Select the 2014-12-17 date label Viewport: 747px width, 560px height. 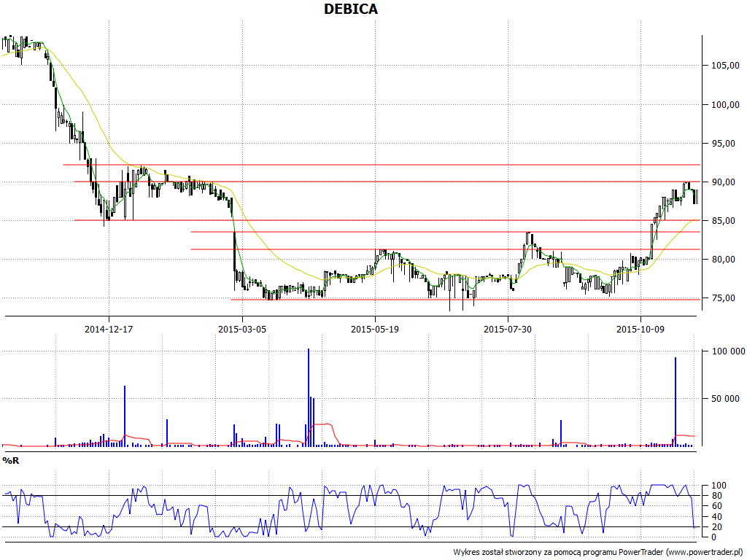pyautogui.click(x=109, y=329)
